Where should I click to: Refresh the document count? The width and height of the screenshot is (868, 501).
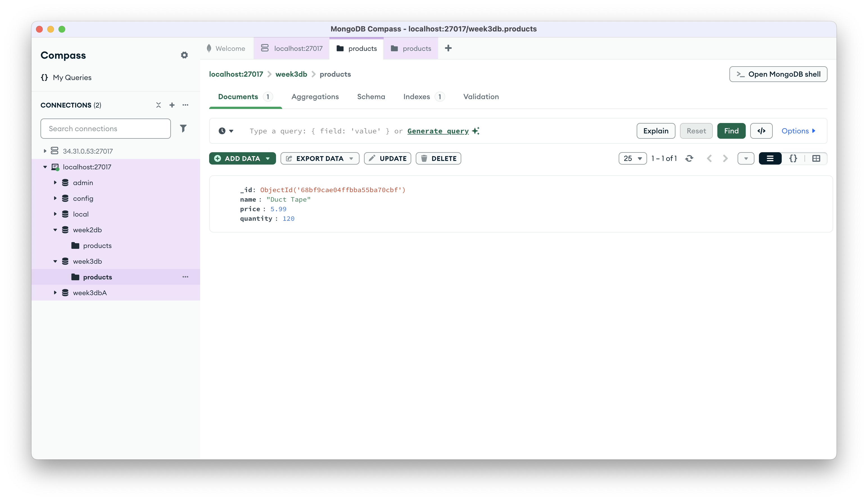(689, 158)
